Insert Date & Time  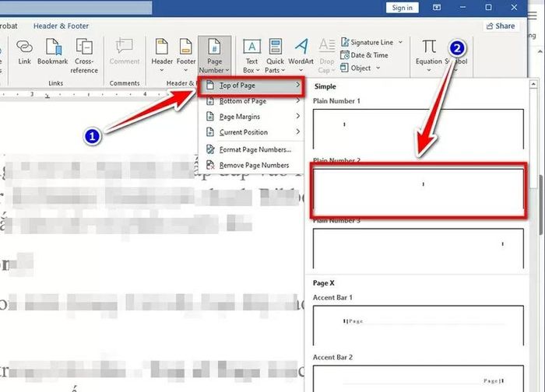[x=364, y=55]
